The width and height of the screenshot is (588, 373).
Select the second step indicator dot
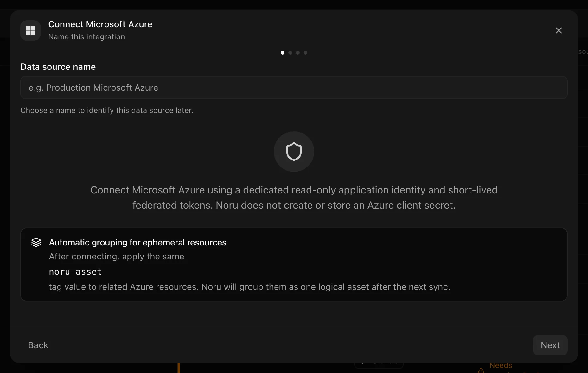pyautogui.click(x=290, y=53)
